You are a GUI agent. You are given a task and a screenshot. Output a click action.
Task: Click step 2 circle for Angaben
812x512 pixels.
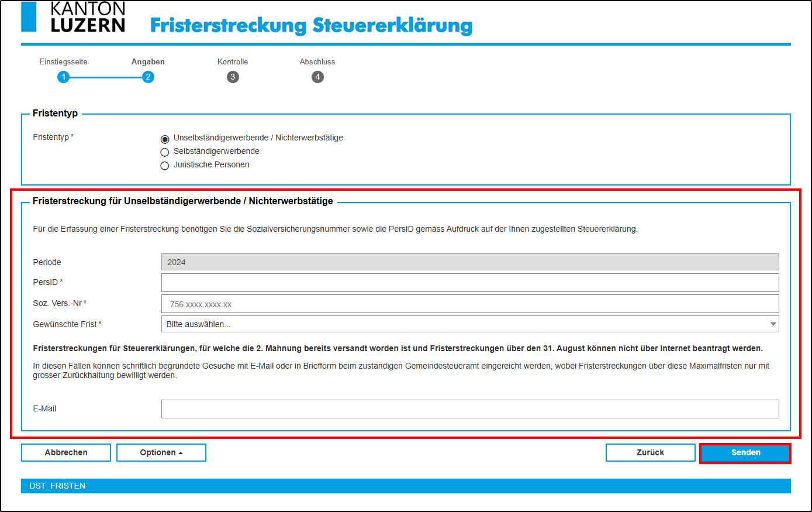(x=148, y=77)
